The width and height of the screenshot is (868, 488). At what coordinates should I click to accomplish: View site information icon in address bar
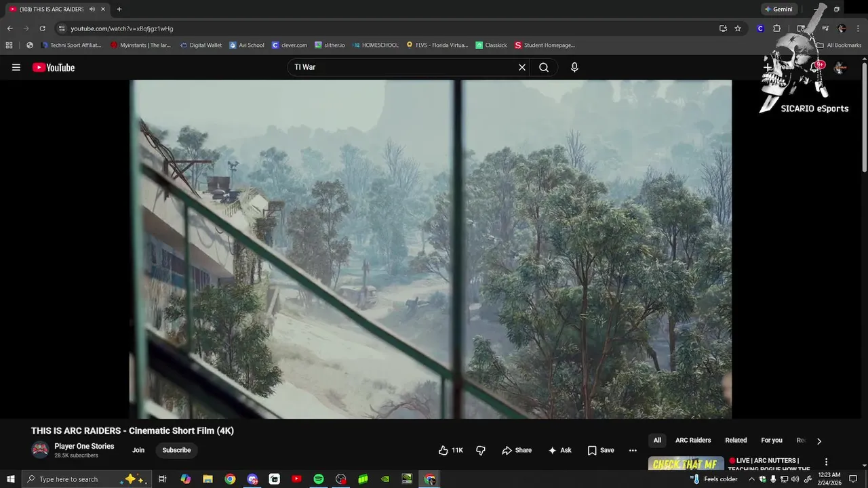pyautogui.click(x=62, y=28)
